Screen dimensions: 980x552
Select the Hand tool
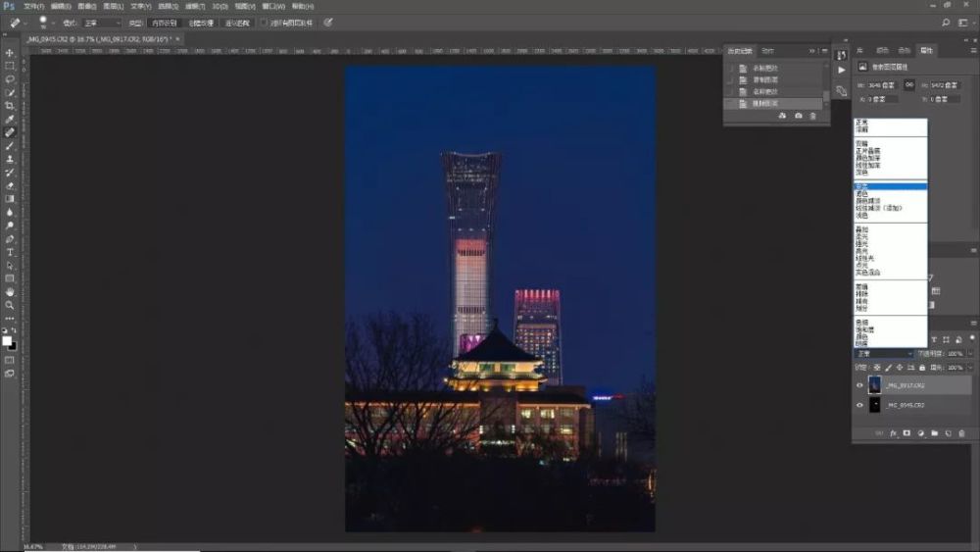[x=10, y=292]
